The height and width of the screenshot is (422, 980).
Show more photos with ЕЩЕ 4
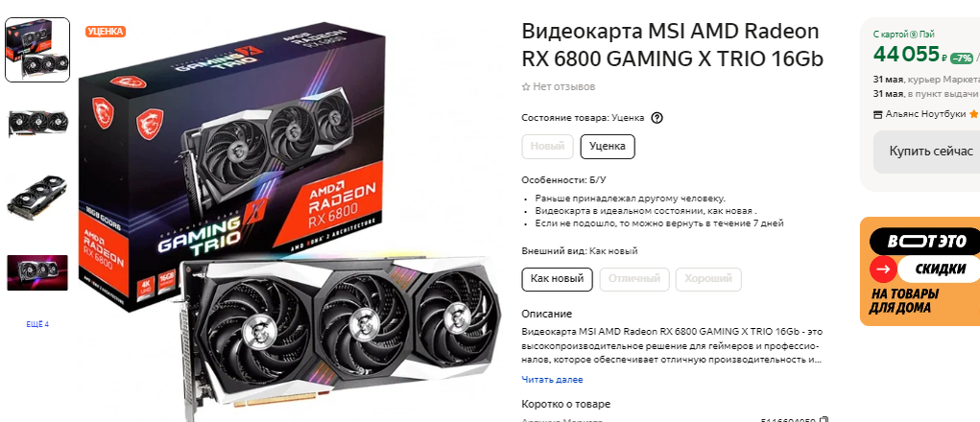point(37,324)
